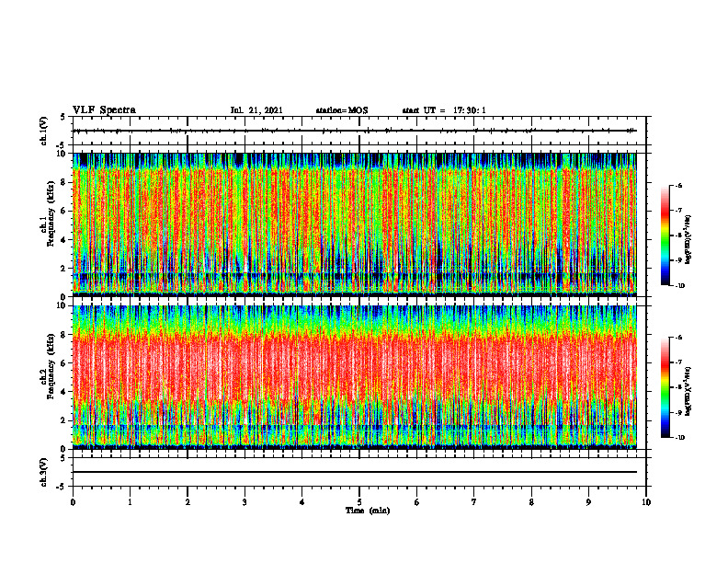Click the '2' kHz tick on ch.2 spectrogram
This screenshot has height=563, width=728.
click(64, 420)
